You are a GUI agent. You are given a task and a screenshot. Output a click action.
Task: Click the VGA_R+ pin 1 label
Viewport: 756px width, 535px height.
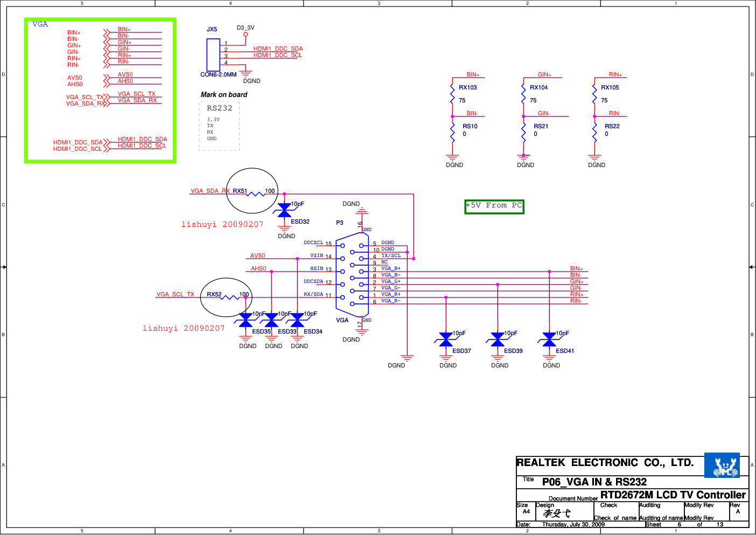tap(391, 294)
